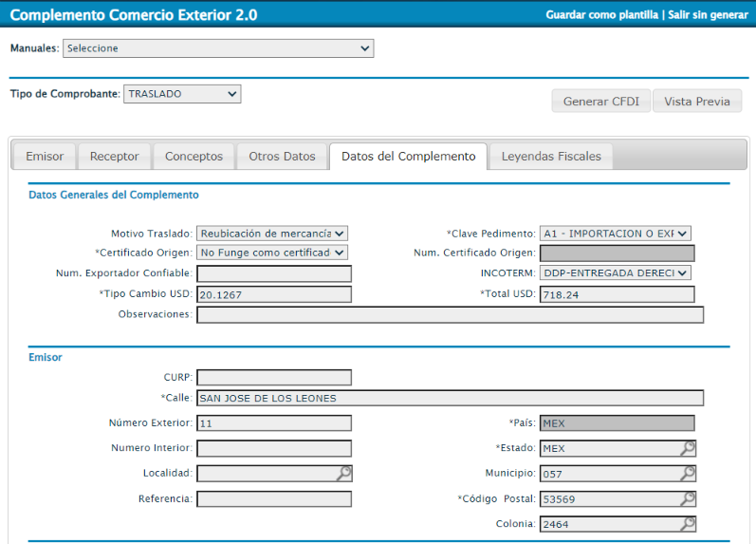Open the Municipio search magnifier icon
This screenshot has width=756, height=544.
point(688,474)
